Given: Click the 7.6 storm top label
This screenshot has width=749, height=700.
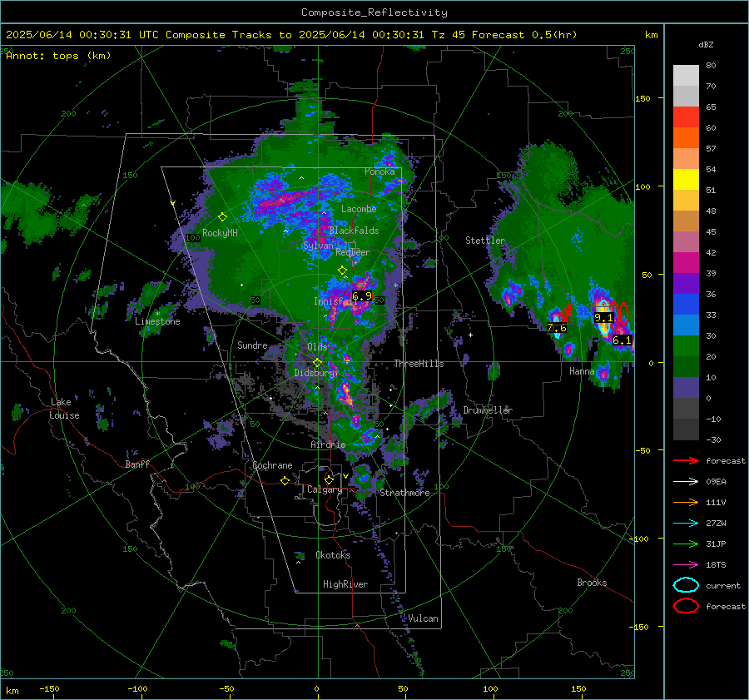Looking at the screenshot, I should point(557,327).
